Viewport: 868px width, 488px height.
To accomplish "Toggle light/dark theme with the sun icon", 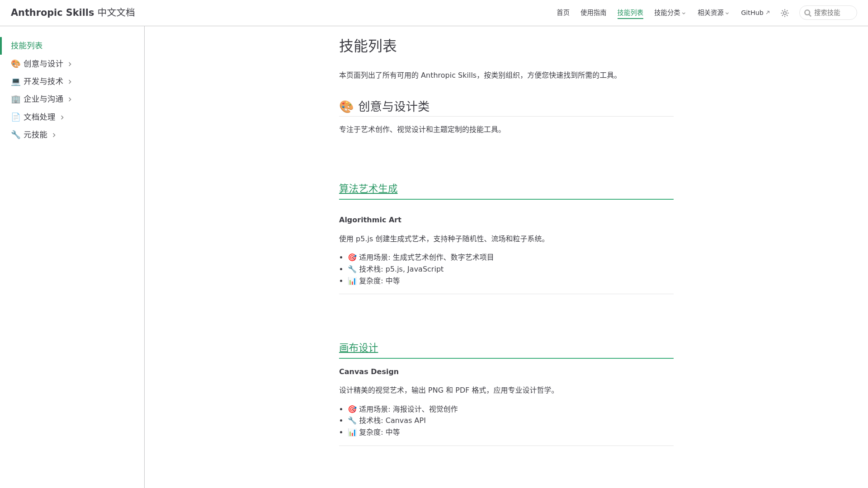I will (784, 13).
